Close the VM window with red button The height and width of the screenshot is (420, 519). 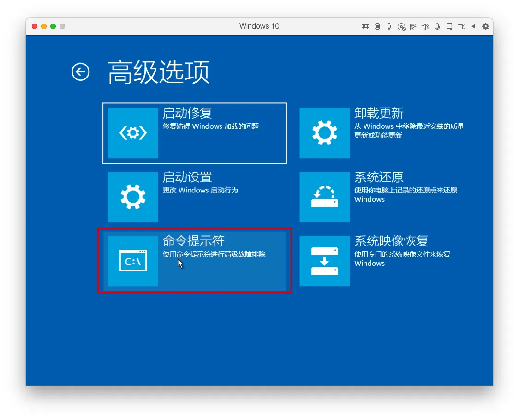(35, 26)
